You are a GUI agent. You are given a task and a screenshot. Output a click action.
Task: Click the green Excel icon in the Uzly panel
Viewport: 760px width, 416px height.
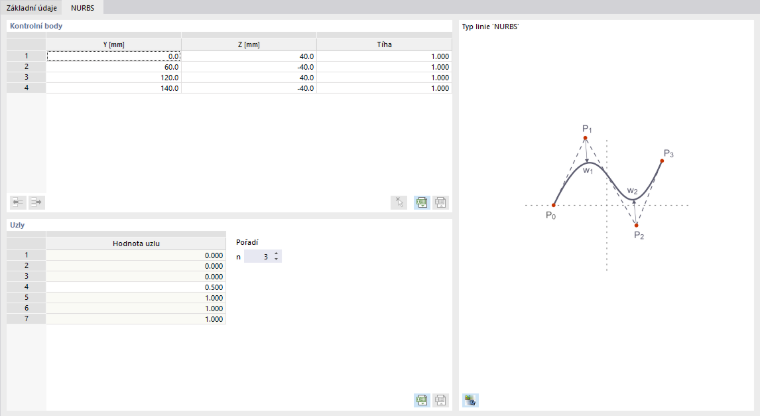[x=422, y=400]
